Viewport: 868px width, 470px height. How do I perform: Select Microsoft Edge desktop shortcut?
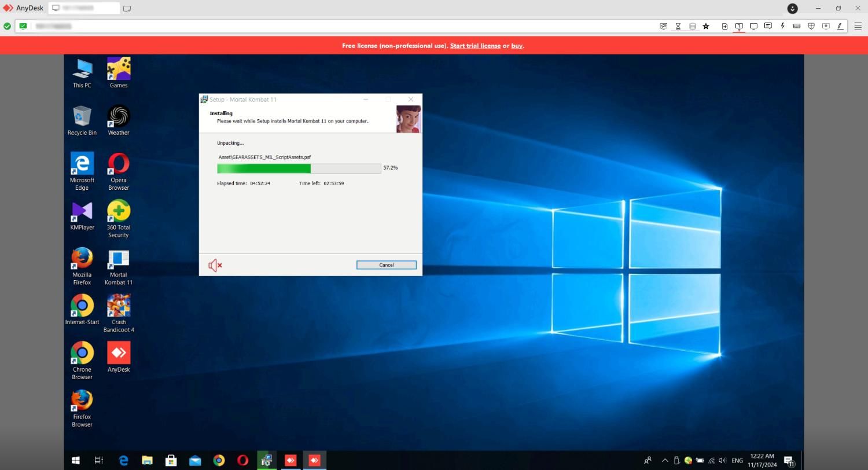pyautogui.click(x=82, y=171)
